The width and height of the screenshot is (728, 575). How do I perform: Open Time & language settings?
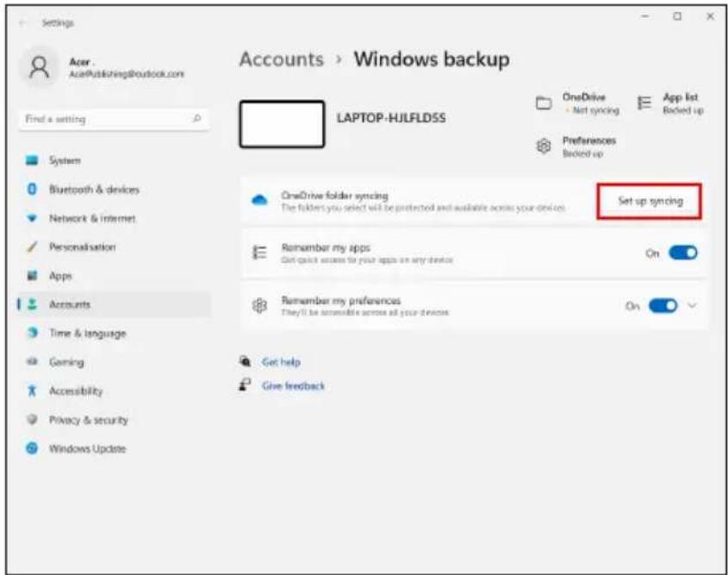click(x=114, y=333)
